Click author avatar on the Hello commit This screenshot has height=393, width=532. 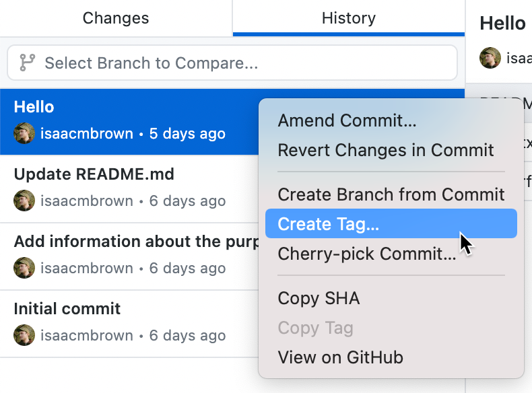pos(24,133)
